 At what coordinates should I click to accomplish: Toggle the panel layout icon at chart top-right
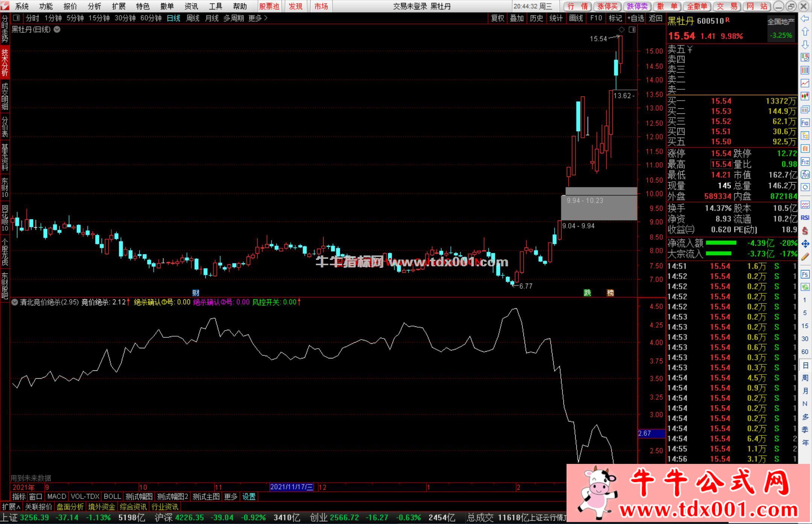(x=632, y=29)
